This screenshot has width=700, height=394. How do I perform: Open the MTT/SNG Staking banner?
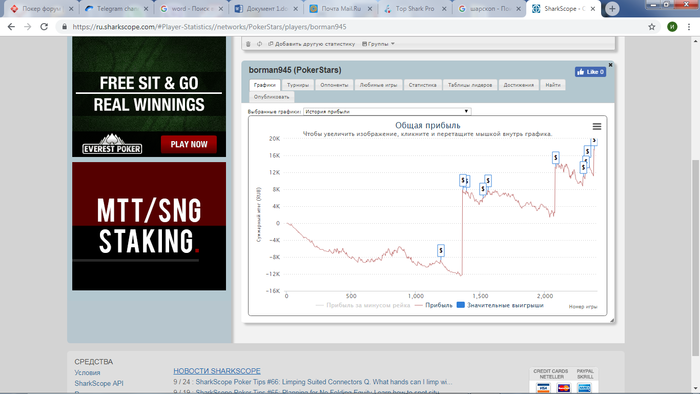pyautogui.click(x=149, y=226)
